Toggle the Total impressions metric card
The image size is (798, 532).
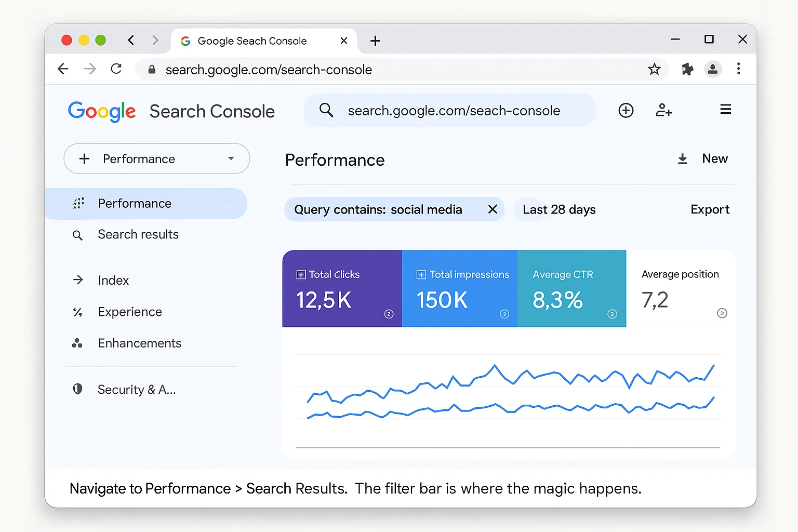pyautogui.click(x=460, y=289)
